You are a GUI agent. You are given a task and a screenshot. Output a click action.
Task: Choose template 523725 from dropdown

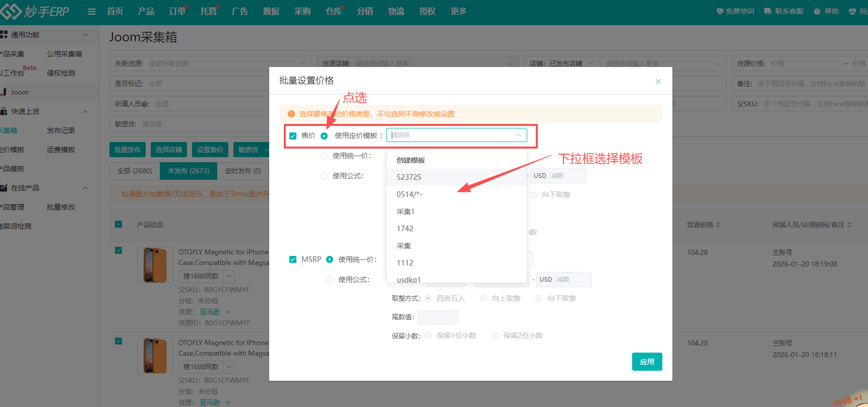point(409,177)
